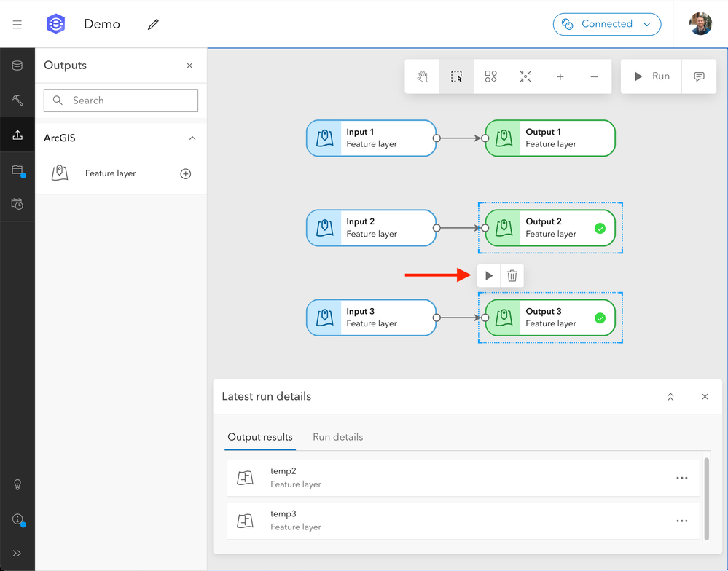
Task: Expand the left sidebar navigation
Action: pos(17,553)
